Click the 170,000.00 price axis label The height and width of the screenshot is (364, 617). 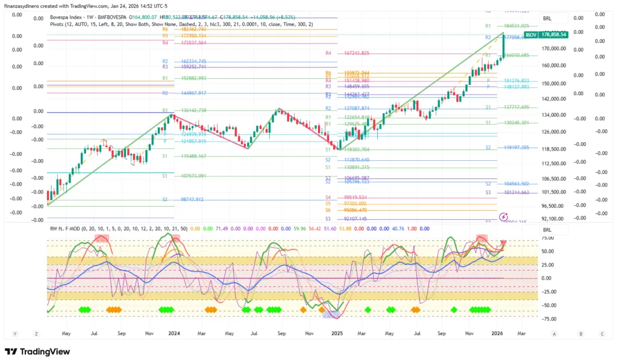[x=555, y=49]
